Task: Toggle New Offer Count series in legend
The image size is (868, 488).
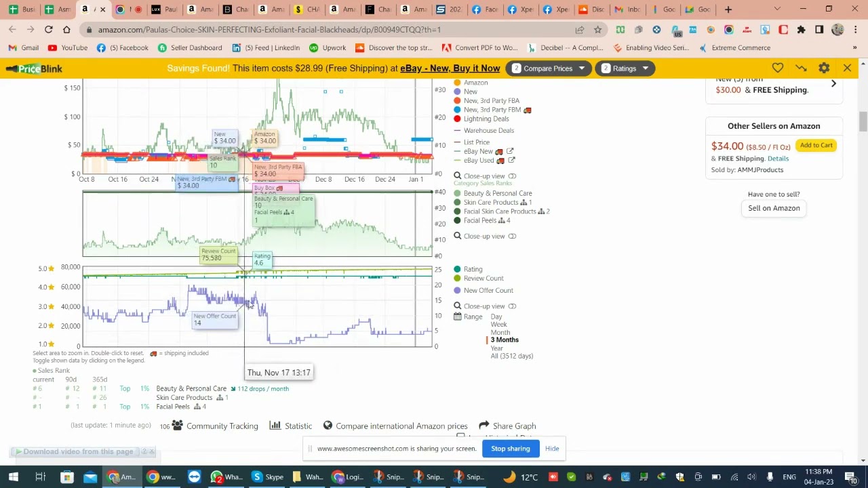Action: click(484, 290)
